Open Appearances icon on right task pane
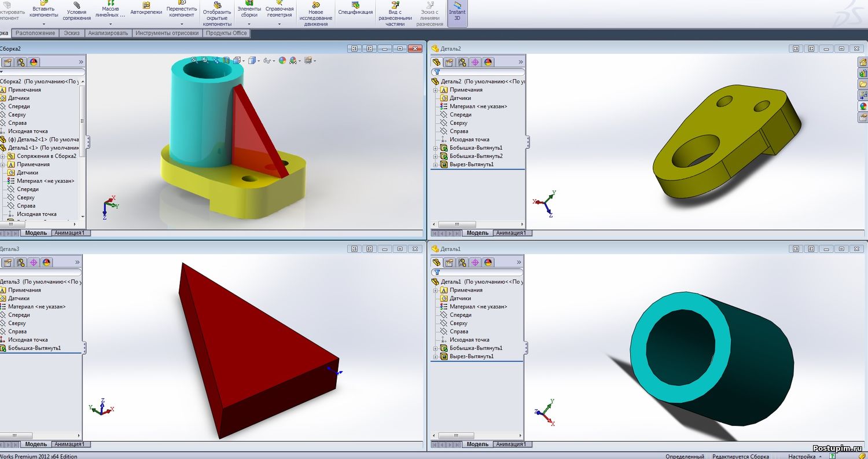 [863, 106]
